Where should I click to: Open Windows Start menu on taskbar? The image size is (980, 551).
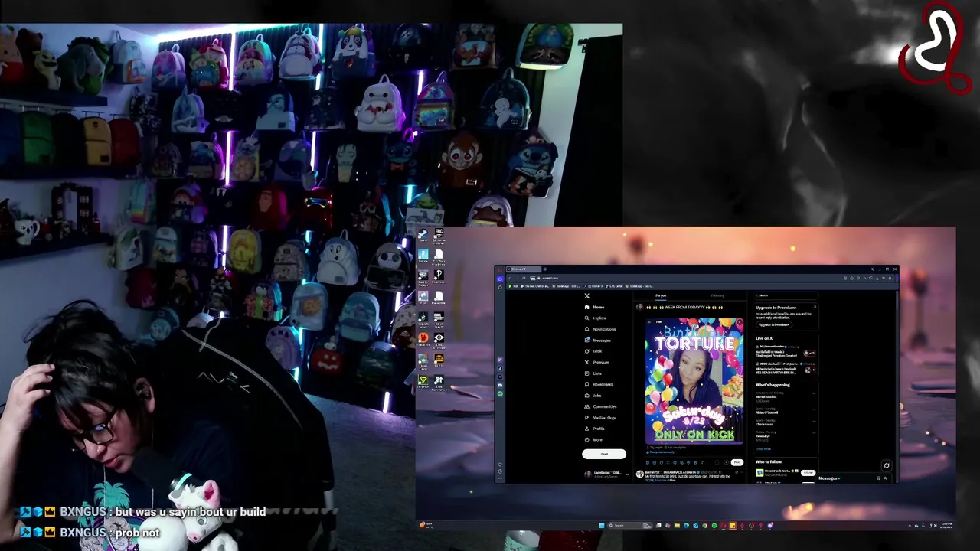601,526
